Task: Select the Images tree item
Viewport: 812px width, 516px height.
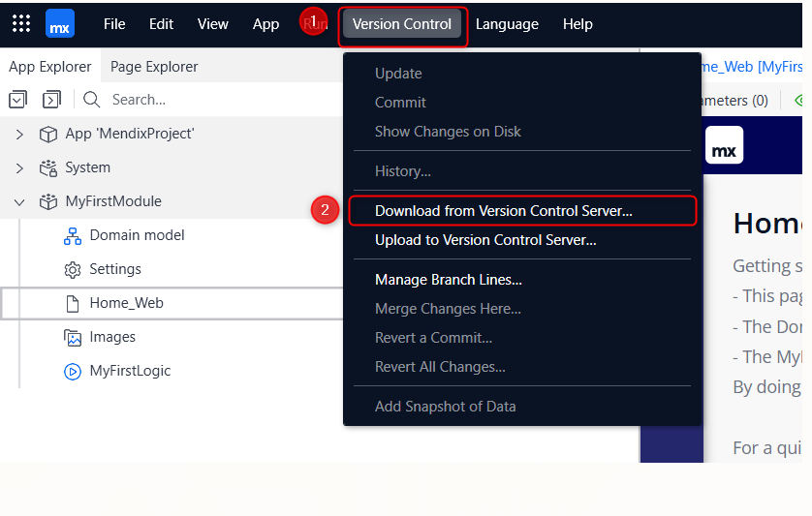Action: pos(112,337)
